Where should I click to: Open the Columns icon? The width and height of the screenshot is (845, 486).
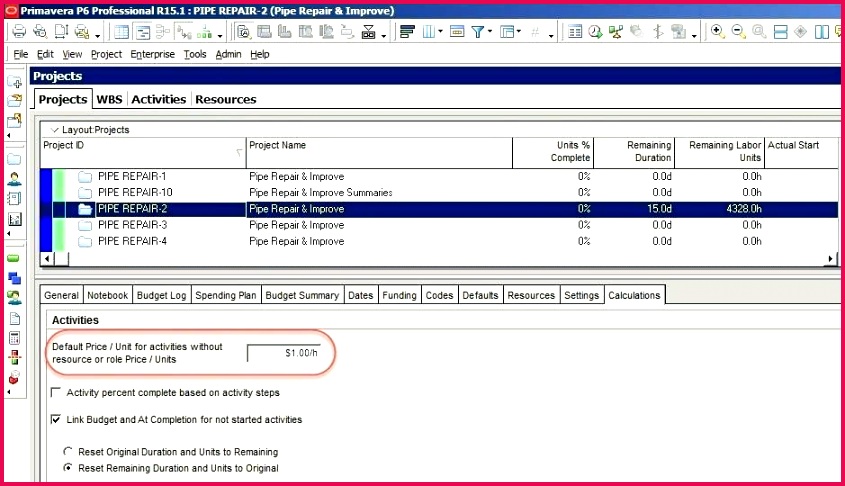coord(428,32)
